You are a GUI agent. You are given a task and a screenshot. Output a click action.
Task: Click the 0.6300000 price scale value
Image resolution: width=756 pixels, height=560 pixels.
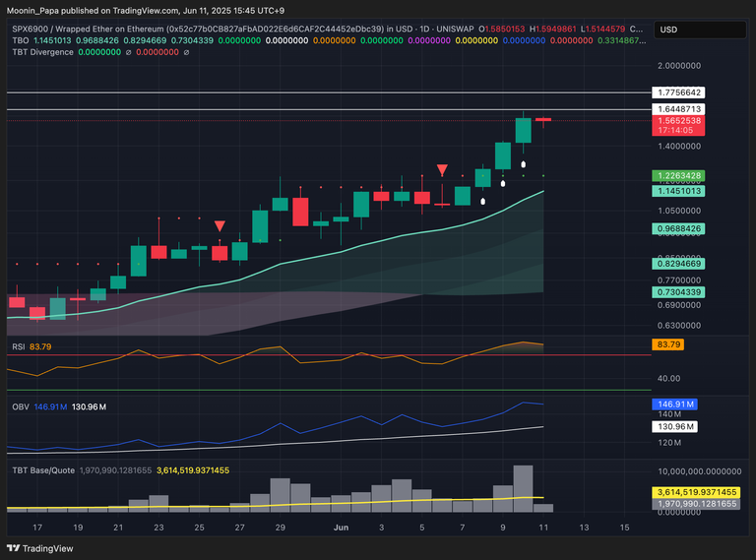[x=679, y=326]
